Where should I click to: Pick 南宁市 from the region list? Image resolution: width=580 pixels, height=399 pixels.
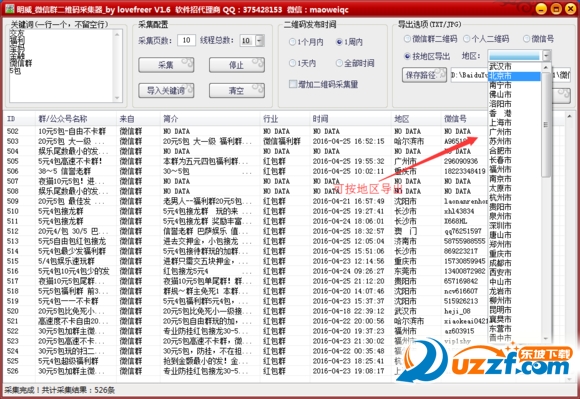[515, 85]
